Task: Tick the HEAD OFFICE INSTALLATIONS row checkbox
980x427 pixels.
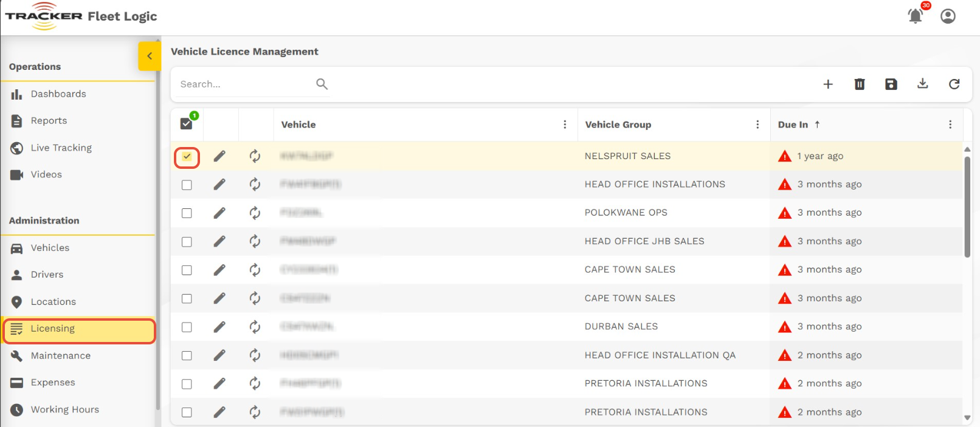Action: click(x=187, y=185)
